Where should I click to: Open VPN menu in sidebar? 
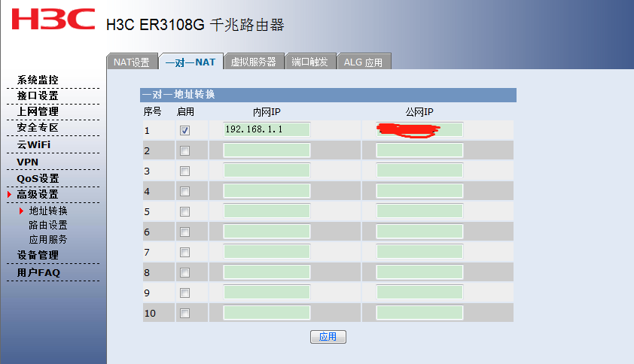tap(28, 162)
